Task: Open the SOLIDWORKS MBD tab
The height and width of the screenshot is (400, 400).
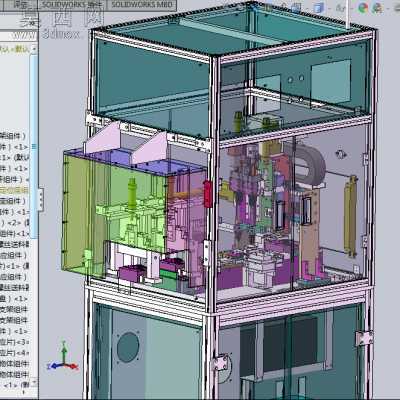Action: click(141, 4)
